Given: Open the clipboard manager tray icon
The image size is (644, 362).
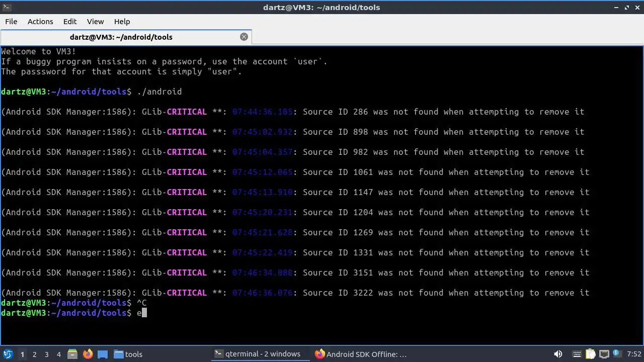Looking at the screenshot, I should 590,354.
